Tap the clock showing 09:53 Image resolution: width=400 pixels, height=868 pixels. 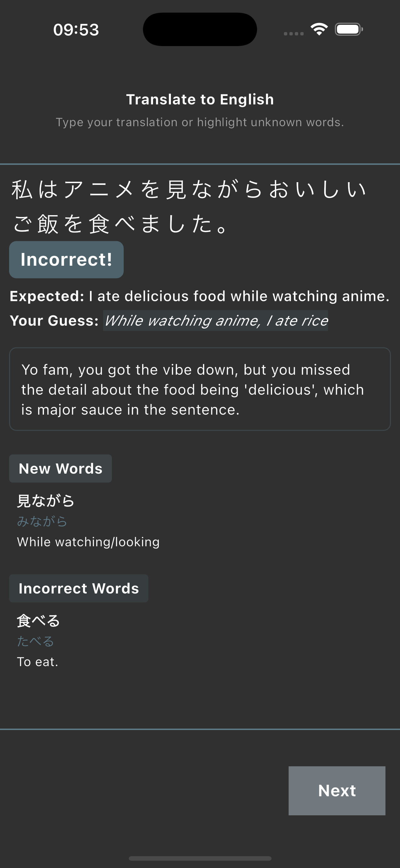[76, 30]
